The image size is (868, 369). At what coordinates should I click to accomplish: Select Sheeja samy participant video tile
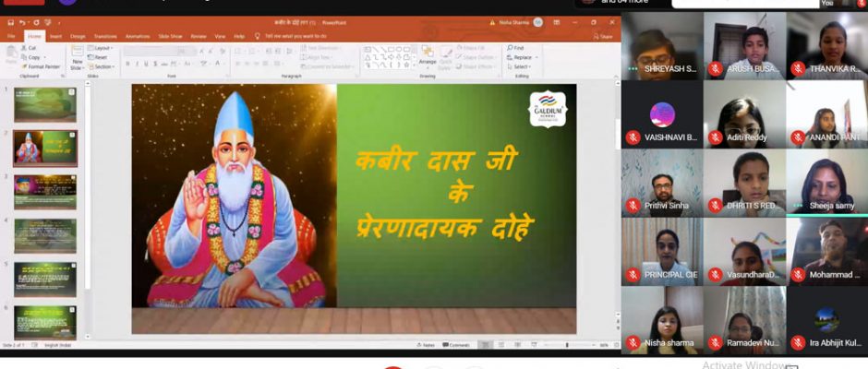coord(827,183)
